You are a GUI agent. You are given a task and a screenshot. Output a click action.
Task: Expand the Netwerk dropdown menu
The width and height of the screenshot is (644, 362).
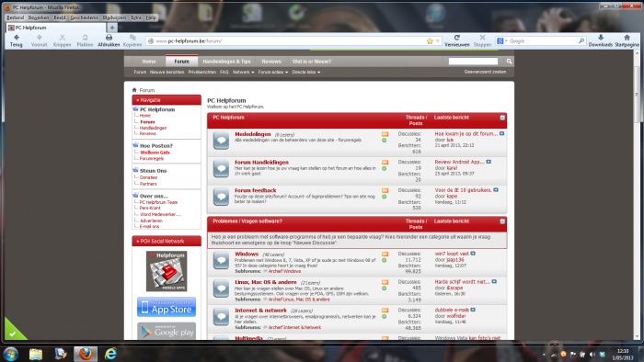pos(243,73)
